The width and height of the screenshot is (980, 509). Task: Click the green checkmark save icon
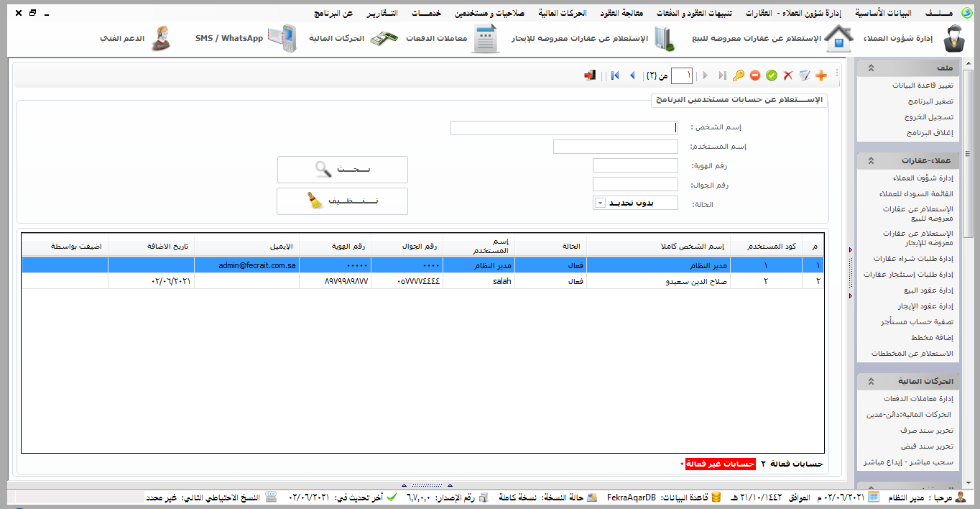tap(772, 75)
